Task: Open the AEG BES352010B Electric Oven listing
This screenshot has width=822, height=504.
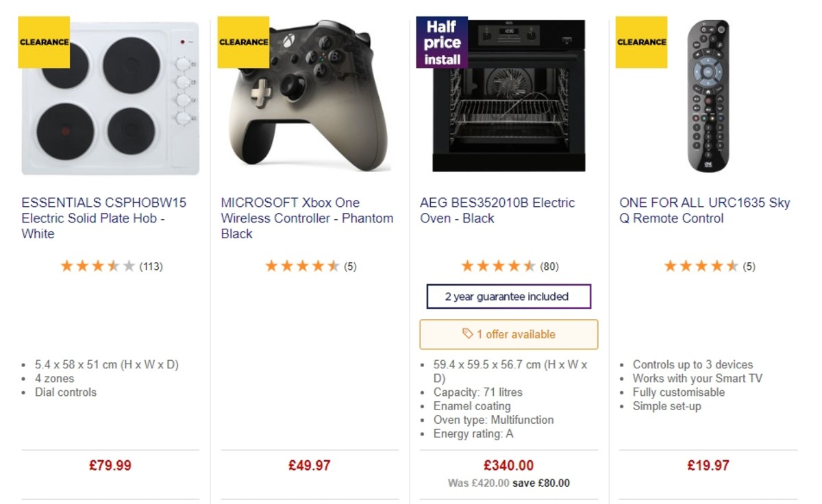Action: [x=497, y=210]
